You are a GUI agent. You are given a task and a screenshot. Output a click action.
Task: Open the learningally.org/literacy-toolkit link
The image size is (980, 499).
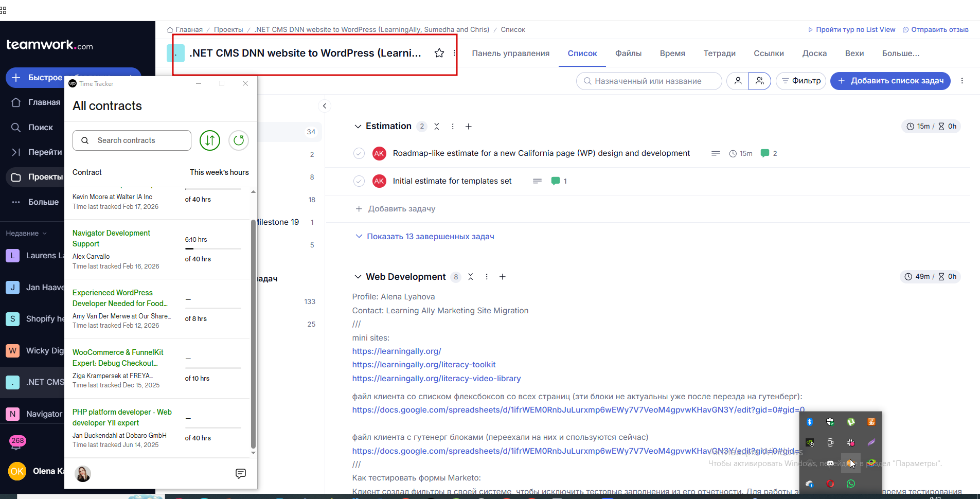(x=424, y=365)
